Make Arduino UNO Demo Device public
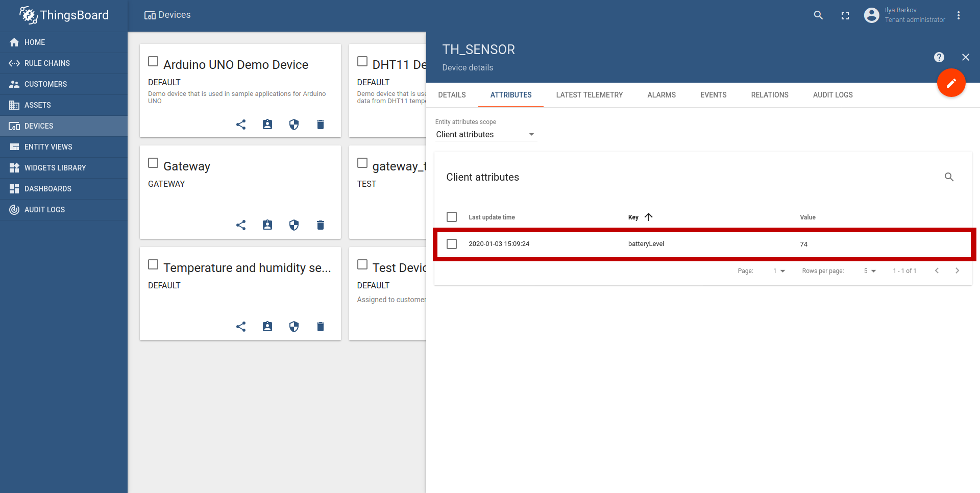Screen dimensions: 980x493 tap(241, 125)
